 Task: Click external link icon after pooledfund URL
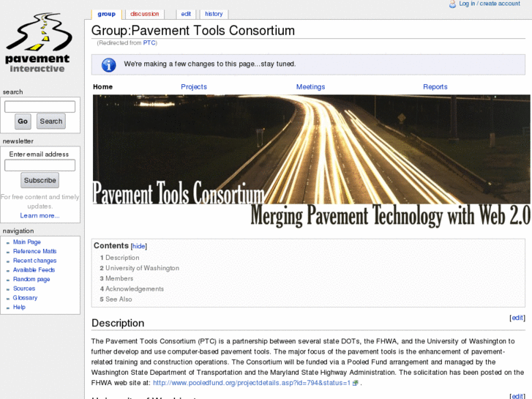click(x=355, y=383)
